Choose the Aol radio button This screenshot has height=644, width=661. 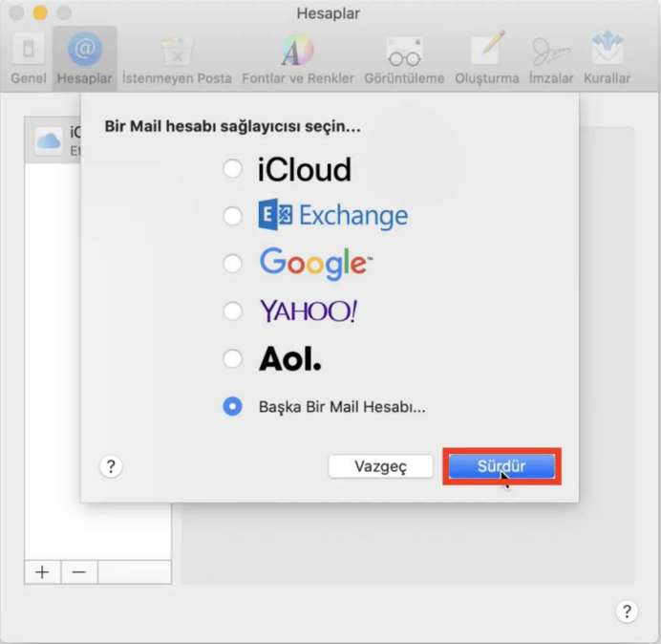click(x=232, y=359)
